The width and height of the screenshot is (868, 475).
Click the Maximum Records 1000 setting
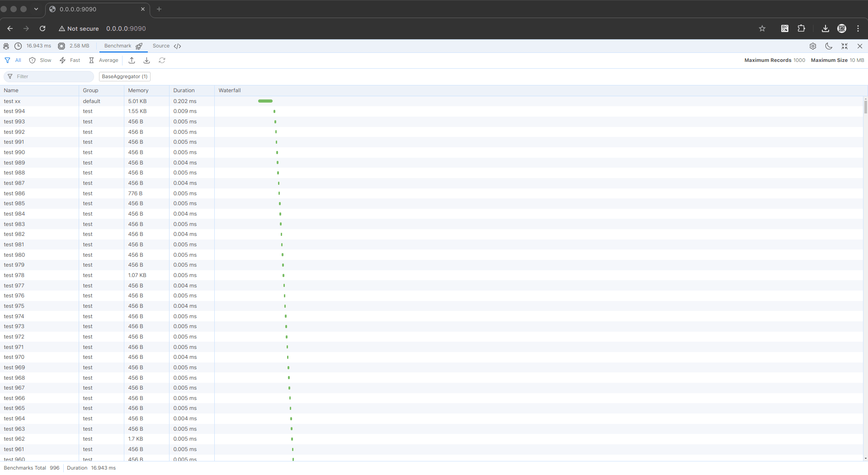click(774, 61)
